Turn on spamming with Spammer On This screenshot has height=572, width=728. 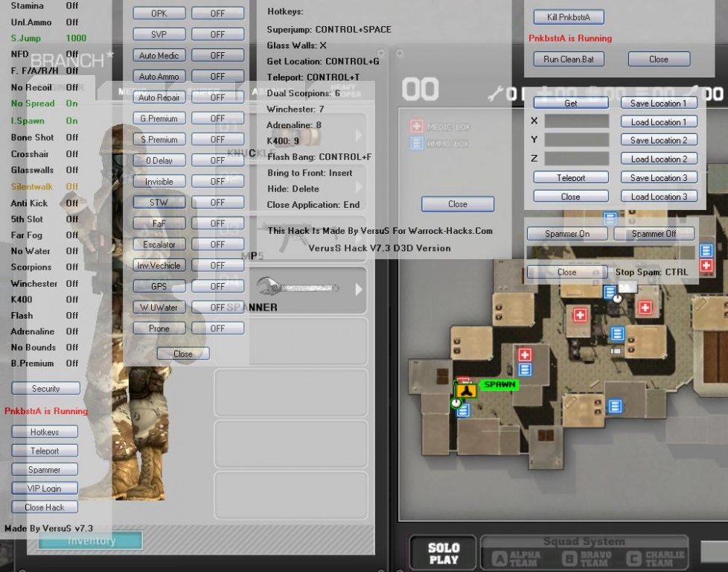pos(567,234)
